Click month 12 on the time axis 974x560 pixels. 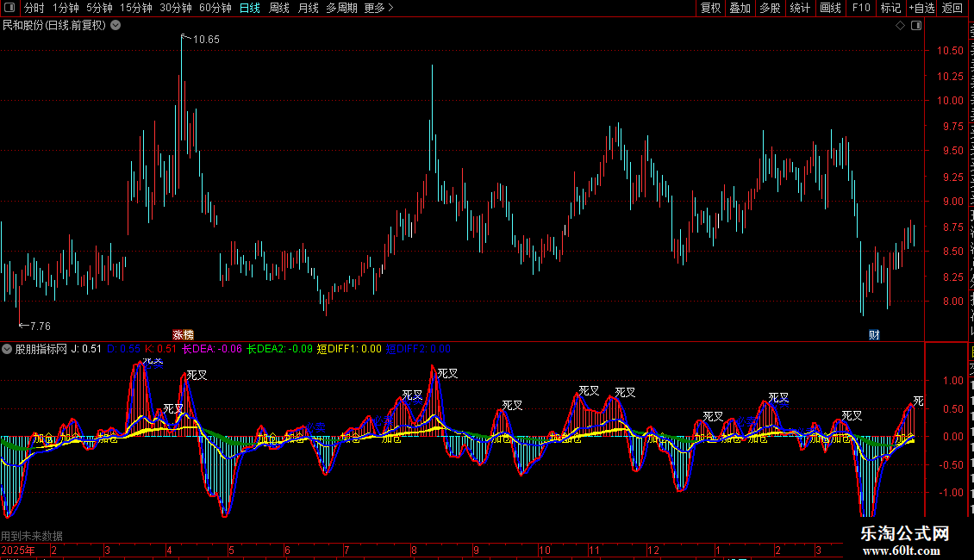tap(652, 550)
